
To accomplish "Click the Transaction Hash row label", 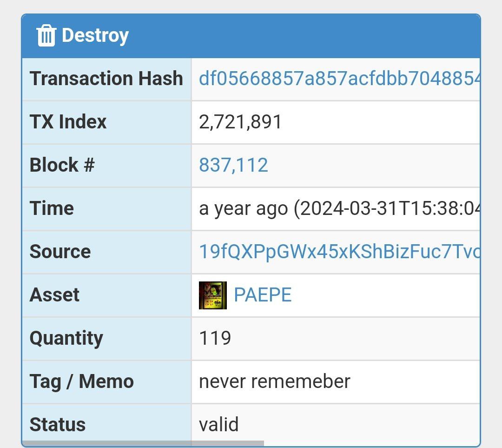I will 106,79.
